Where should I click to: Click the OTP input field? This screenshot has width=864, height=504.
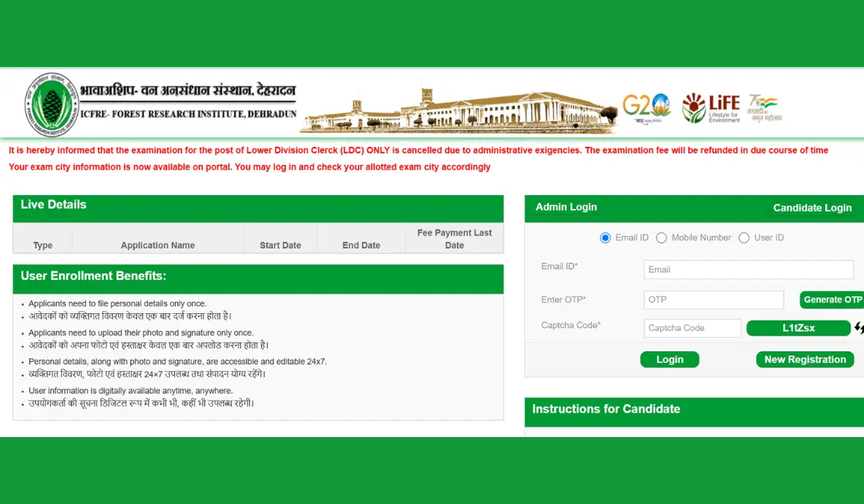714,300
